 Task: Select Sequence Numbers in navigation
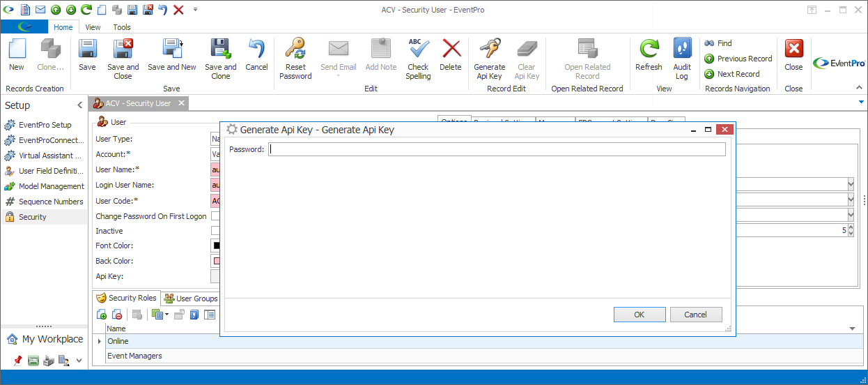click(x=45, y=202)
